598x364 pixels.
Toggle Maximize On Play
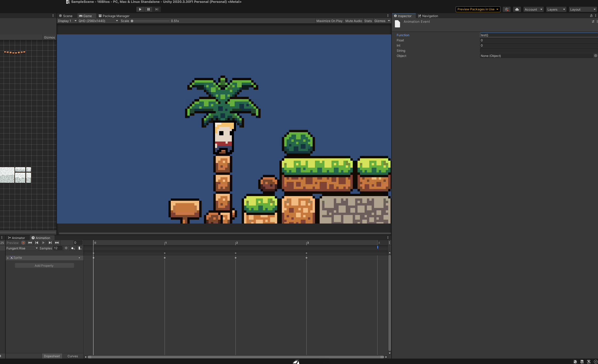pyautogui.click(x=329, y=21)
